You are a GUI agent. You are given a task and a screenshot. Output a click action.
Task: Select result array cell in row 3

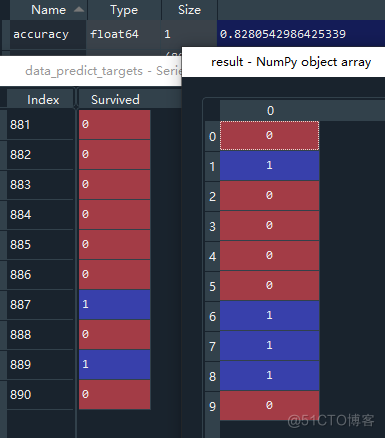pyautogui.click(x=269, y=226)
